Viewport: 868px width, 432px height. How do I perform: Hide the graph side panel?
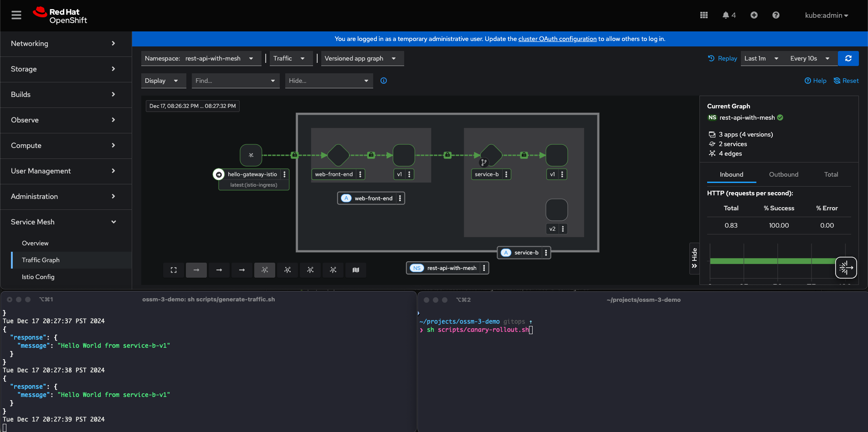694,258
